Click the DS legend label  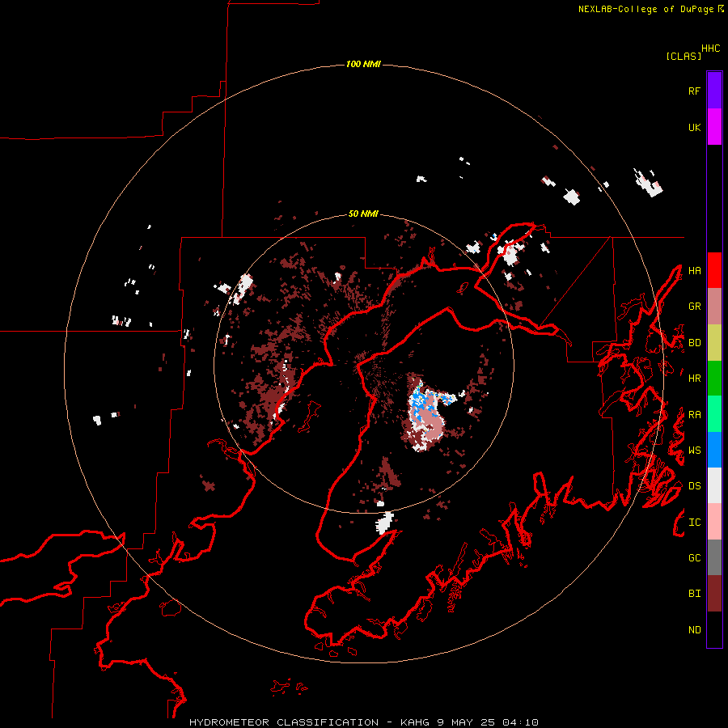point(694,486)
